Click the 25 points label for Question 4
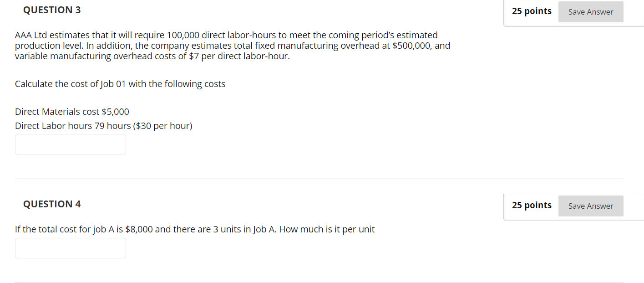The image size is (644, 283). [531, 205]
